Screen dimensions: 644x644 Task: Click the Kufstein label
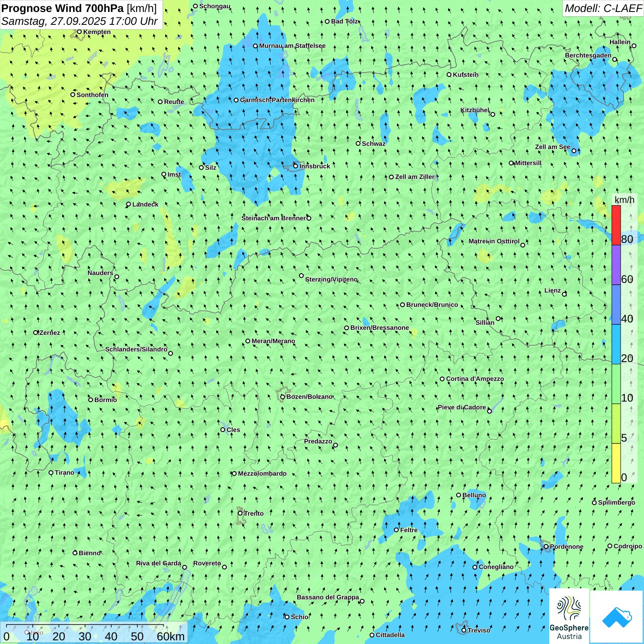coord(466,75)
